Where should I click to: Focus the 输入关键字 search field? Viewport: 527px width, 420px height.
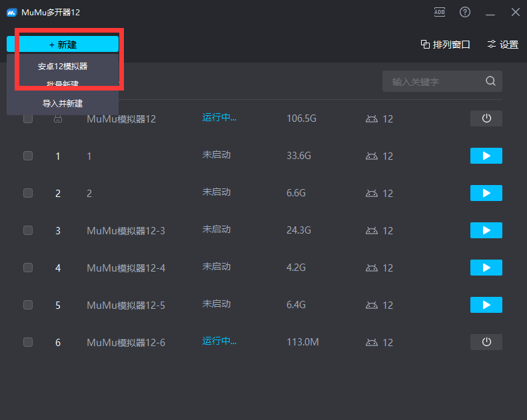coord(433,82)
